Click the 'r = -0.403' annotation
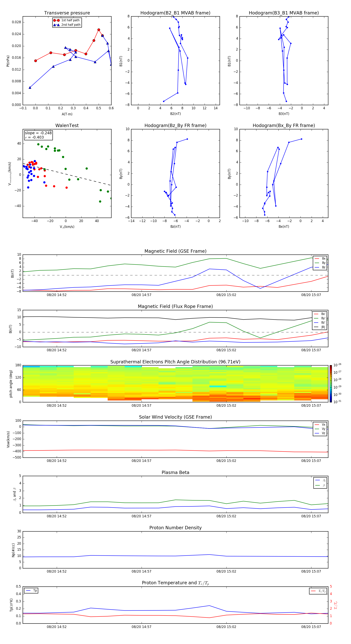 click(x=35, y=137)
